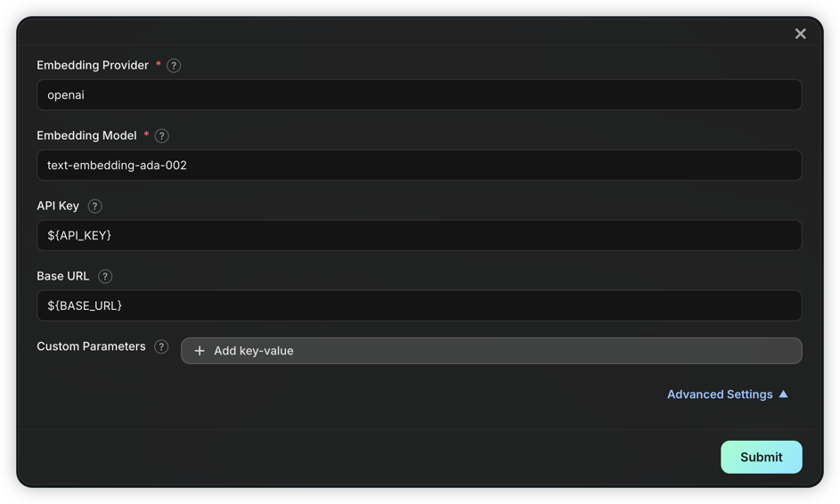Image resolution: width=840 pixels, height=504 pixels.
Task: Click the Embedding Provider label
Action: click(x=93, y=65)
